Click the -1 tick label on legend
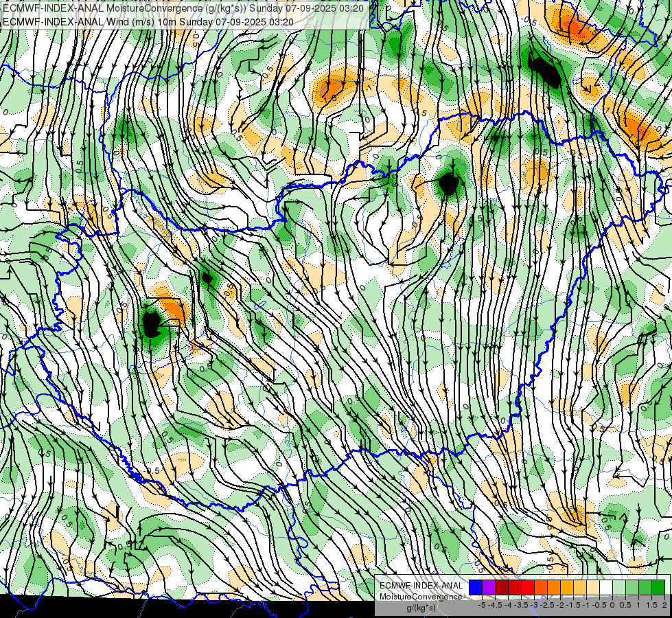Image resolution: width=672 pixels, height=618 pixels. (586, 605)
